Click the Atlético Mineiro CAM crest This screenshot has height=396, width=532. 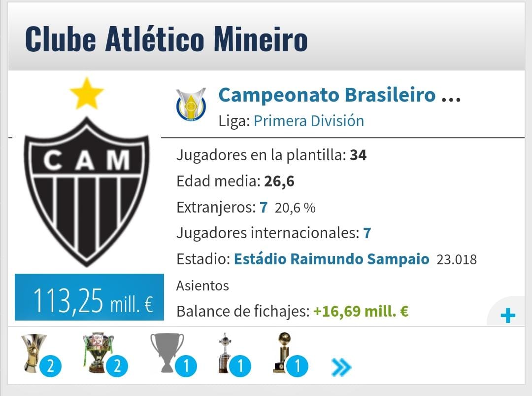point(87,191)
